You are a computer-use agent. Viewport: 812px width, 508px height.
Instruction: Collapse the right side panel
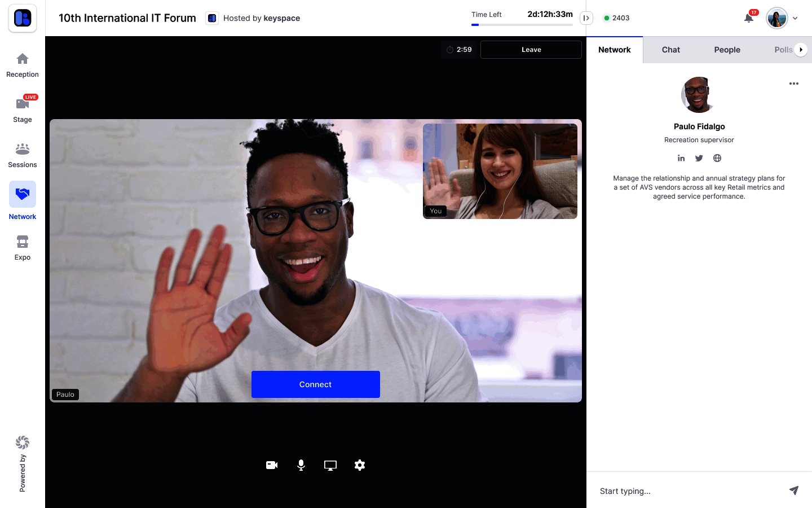tap(586, 18)
